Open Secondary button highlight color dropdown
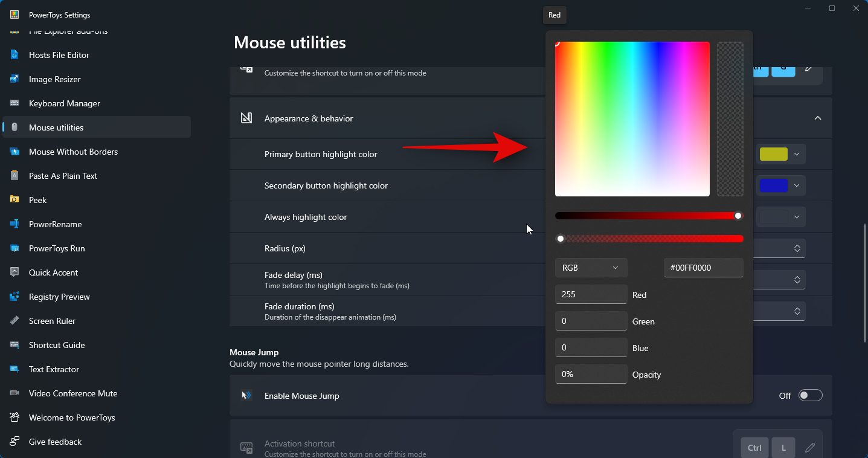The height and width of the screenshot is (458, 868). click(781, 185)
